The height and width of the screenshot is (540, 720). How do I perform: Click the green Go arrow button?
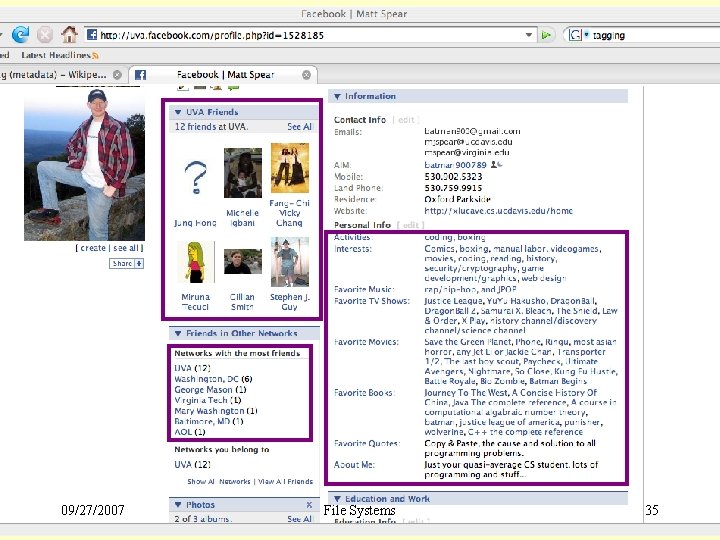pyautogui.click(x=546, y=35)
